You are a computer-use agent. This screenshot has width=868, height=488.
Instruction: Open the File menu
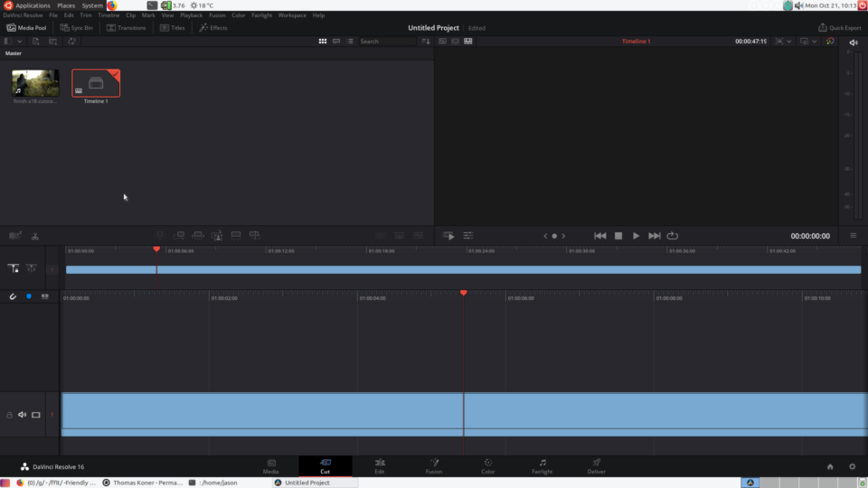pyautogui.click(x=53, y=15)
